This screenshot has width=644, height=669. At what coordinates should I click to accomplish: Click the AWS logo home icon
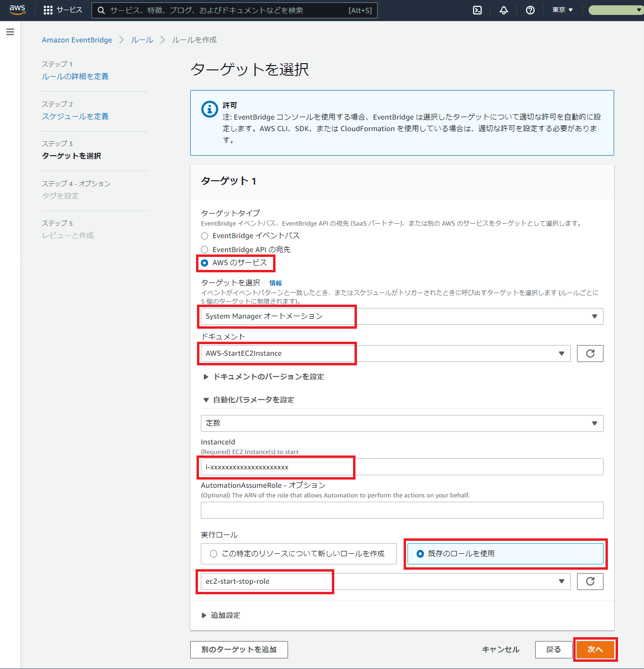click(17, 10)
